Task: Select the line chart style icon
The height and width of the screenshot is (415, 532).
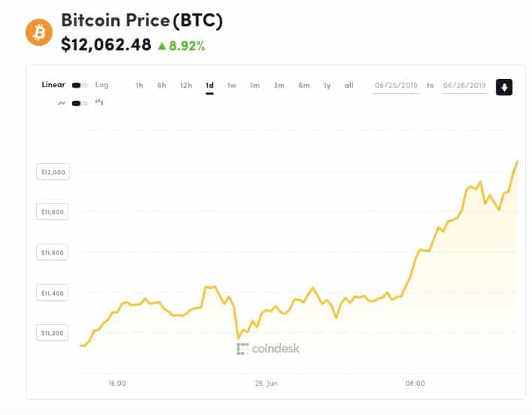Action: pyautogui.click(x=62, y=103)
